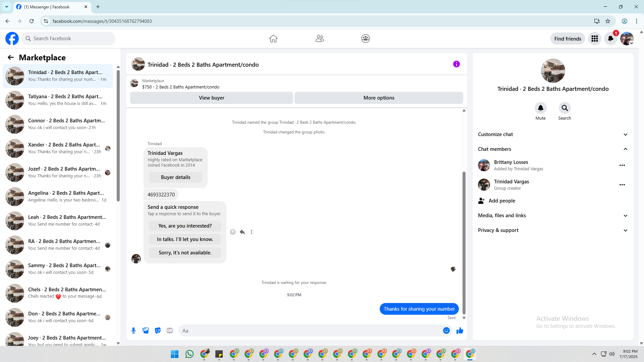
Task: Go to the Home feed icon
Action: click(x=273, y=39)
